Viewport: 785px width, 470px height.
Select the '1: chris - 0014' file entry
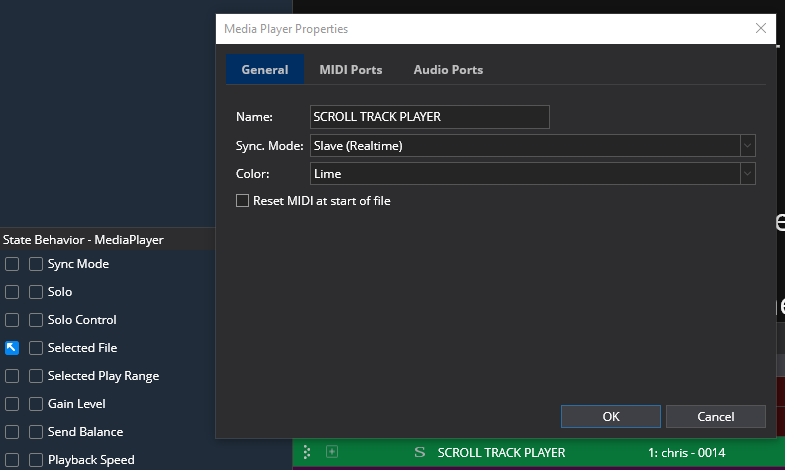(x=686, y=453)
